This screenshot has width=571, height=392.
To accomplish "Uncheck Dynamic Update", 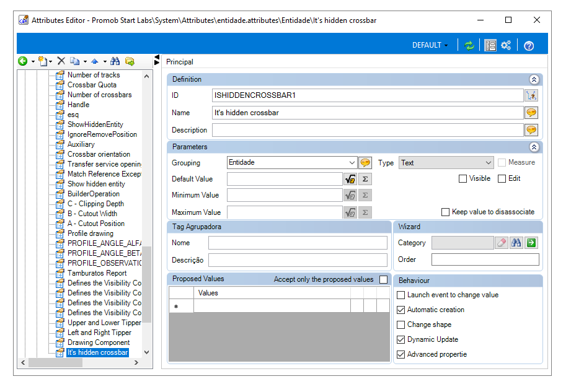I will (x=401, y=339).
